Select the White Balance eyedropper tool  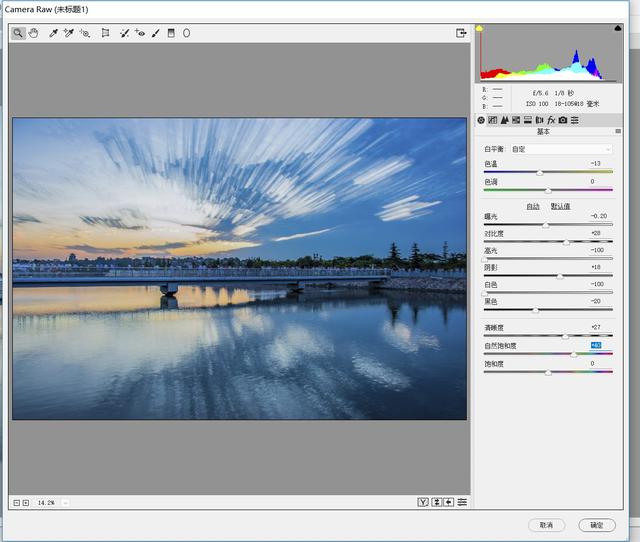coord(53,33)
